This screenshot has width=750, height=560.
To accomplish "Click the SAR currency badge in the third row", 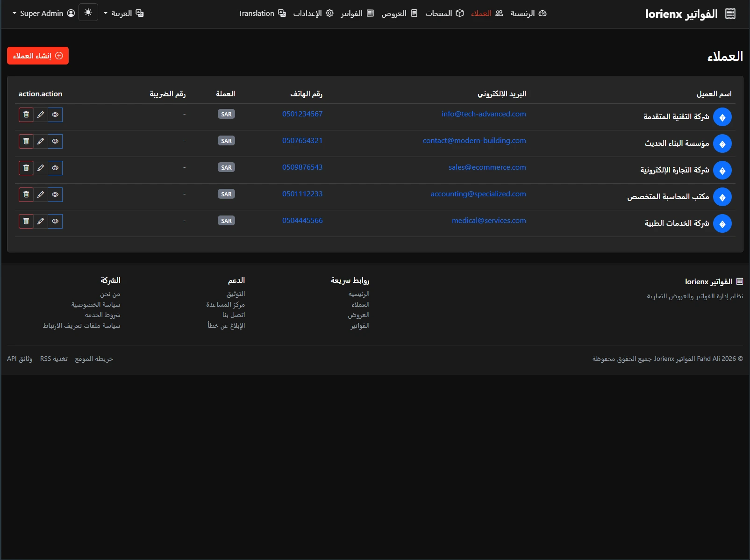I will pos(226,167).
